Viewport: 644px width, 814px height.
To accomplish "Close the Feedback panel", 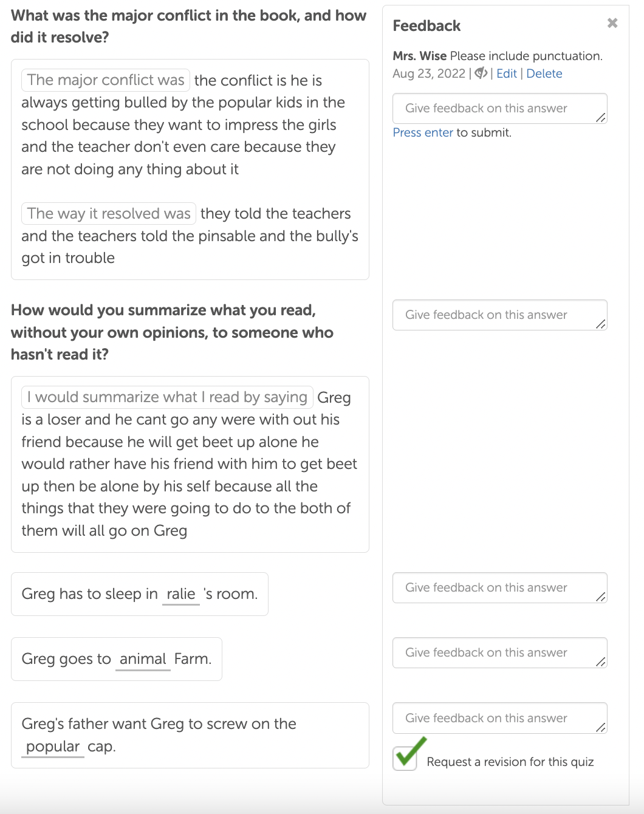I will coord(612,23).
